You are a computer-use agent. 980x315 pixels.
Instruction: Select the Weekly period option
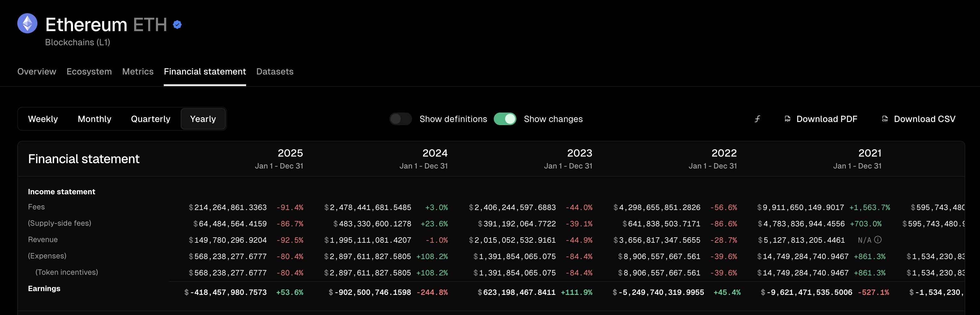(43, 119)
